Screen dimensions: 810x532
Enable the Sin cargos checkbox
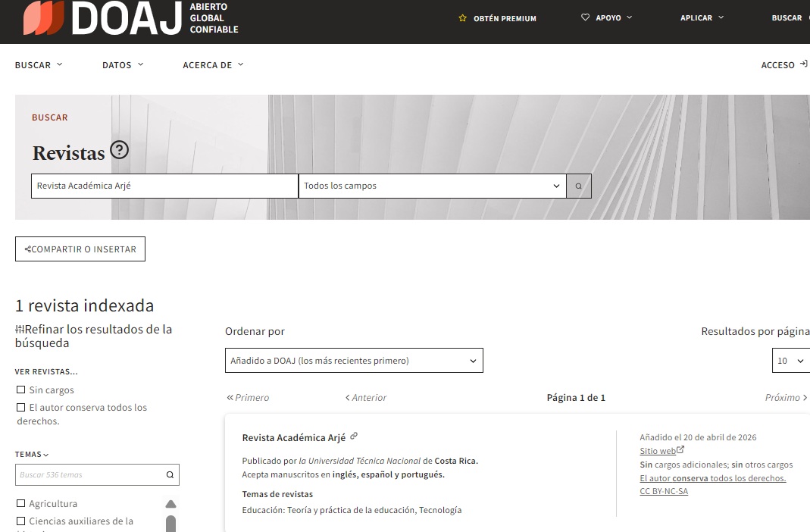tap(21, 390)
